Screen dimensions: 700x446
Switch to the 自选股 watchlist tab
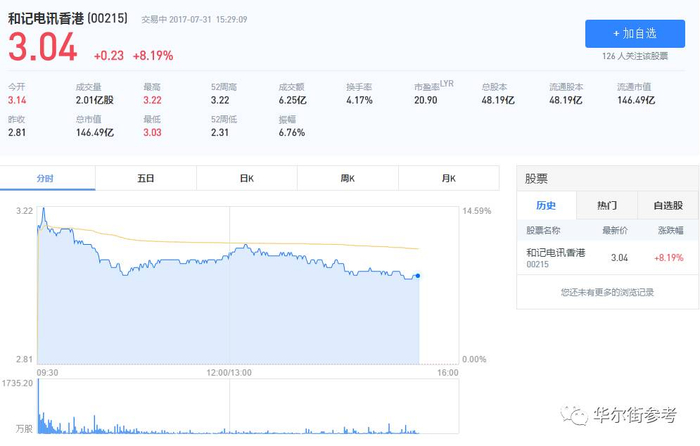[x=667, y=205]
